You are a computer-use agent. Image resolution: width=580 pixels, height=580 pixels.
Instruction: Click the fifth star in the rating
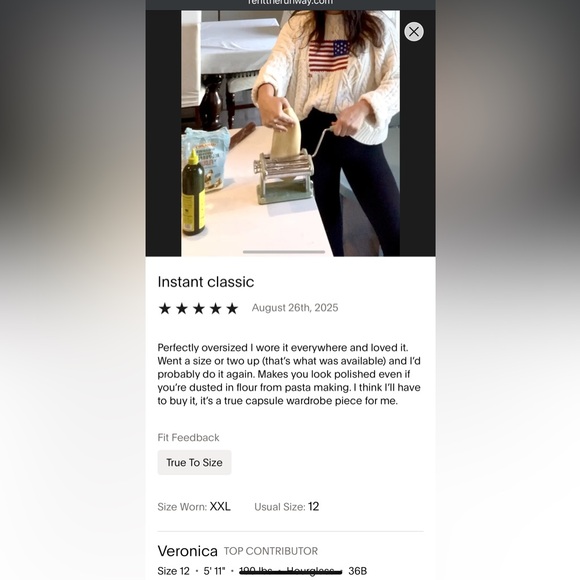(x=232, y=308)
